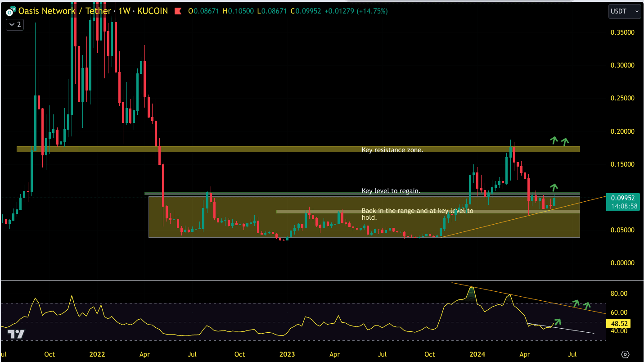This screenshot has height=362, width=644.
Task: Open chart axis settings gear icon
Action: pyautogui.click(x=625, y=354)
